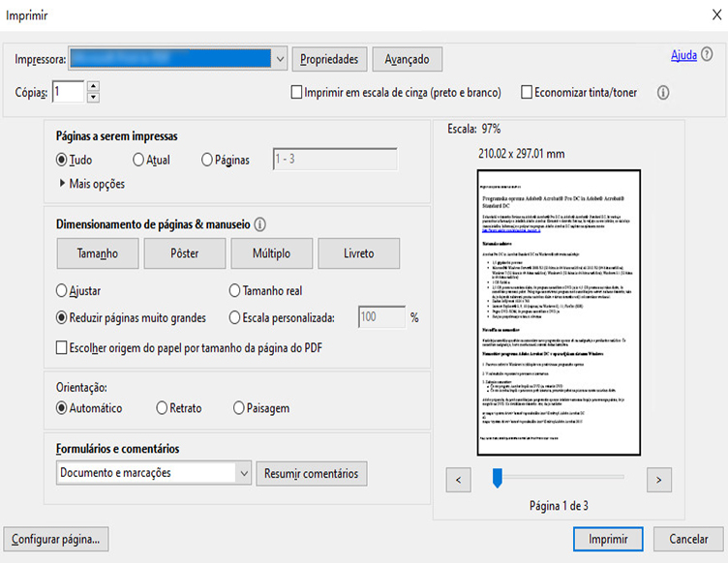Increase copies with up arrow
728x563 pixels.
(x=93, y=86)
